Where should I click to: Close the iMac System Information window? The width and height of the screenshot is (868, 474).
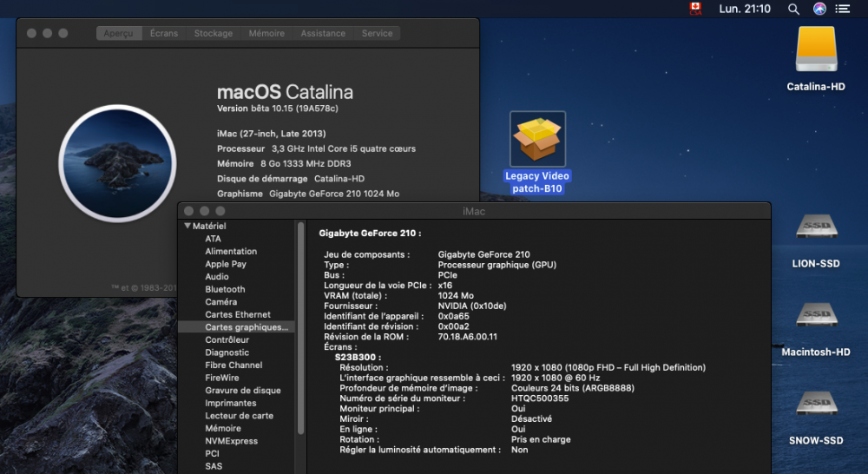(188, 211)
